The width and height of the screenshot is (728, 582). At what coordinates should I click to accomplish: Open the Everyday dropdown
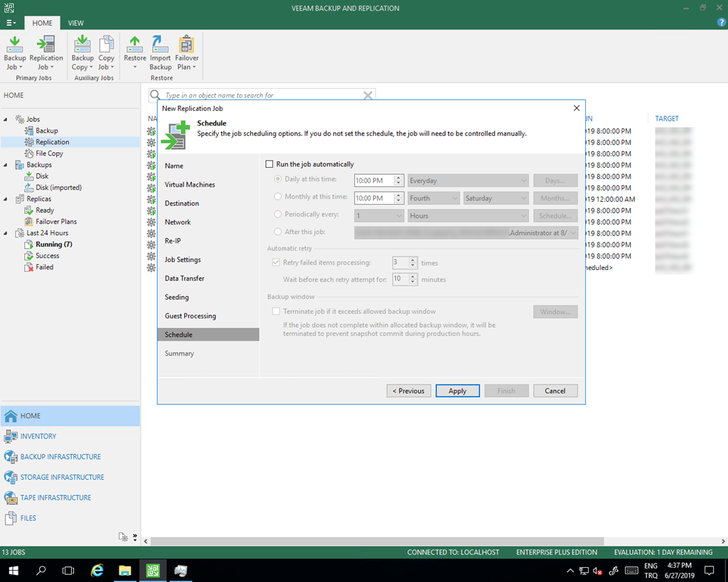468,180
